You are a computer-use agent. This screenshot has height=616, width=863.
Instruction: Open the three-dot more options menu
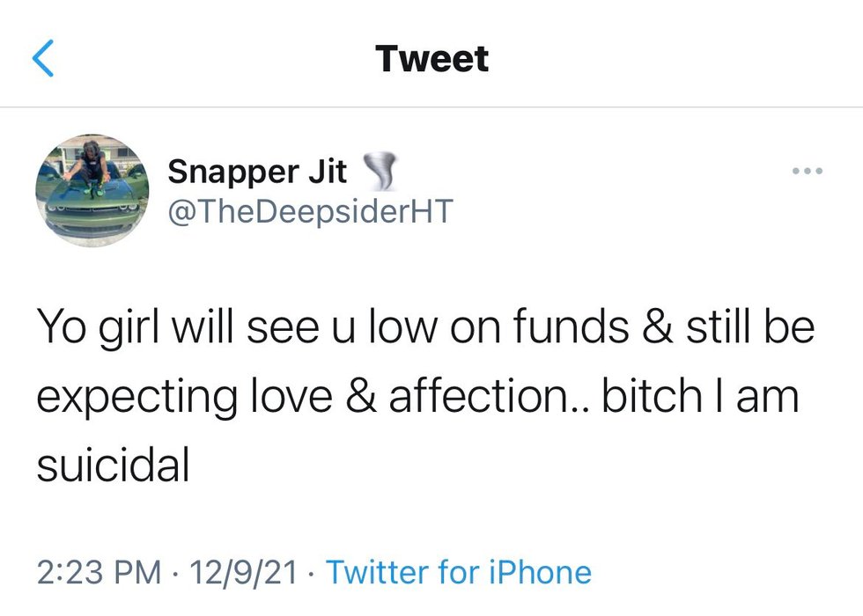click(807, 171)
